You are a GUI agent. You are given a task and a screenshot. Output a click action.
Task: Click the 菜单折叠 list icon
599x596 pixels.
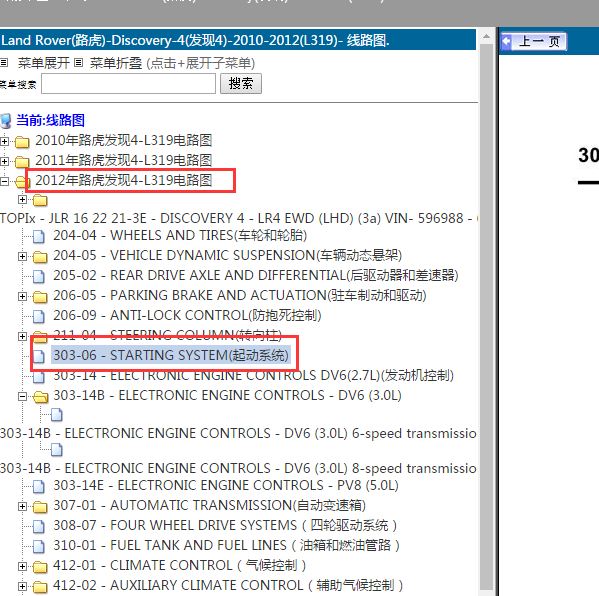coord(78,63)
